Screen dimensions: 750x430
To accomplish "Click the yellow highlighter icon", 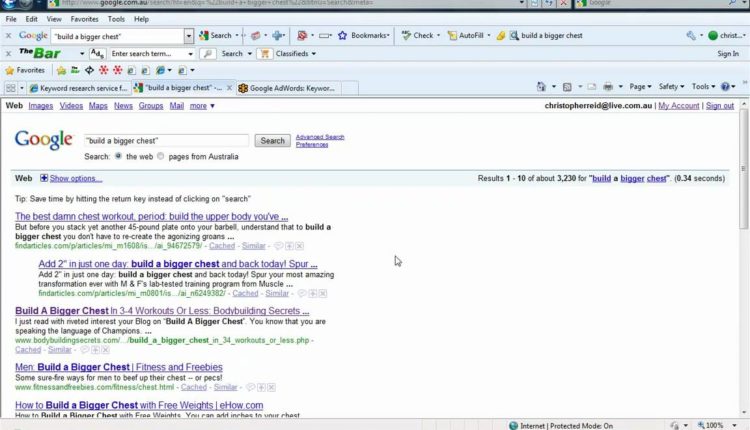I will click(x=501, y=35).
